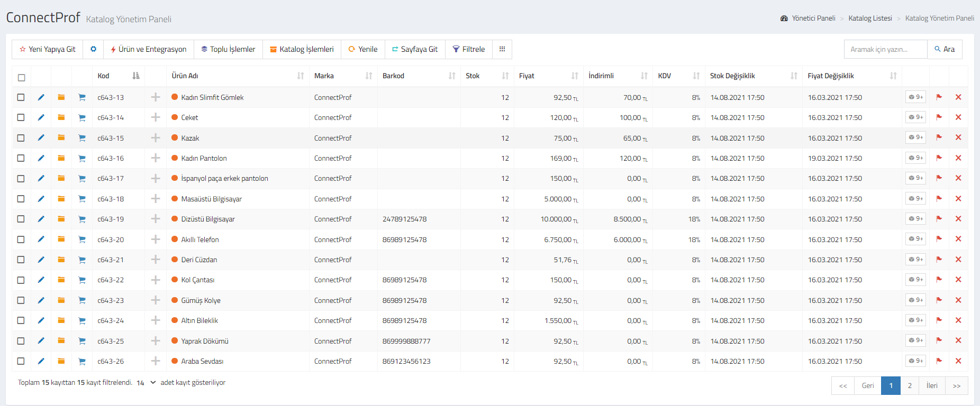The image size is (980, 406).
Task: Sort the table by Kod column
Action: click(x=119, y=76)
